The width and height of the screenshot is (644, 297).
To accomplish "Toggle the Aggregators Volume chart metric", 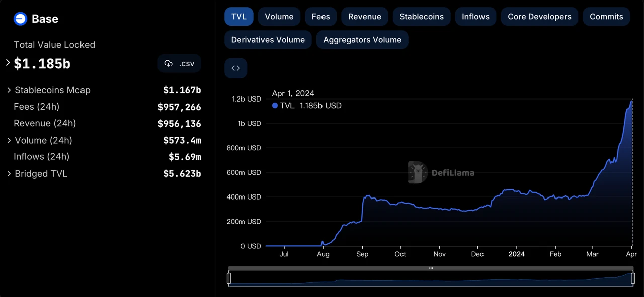I will (362, 40).
